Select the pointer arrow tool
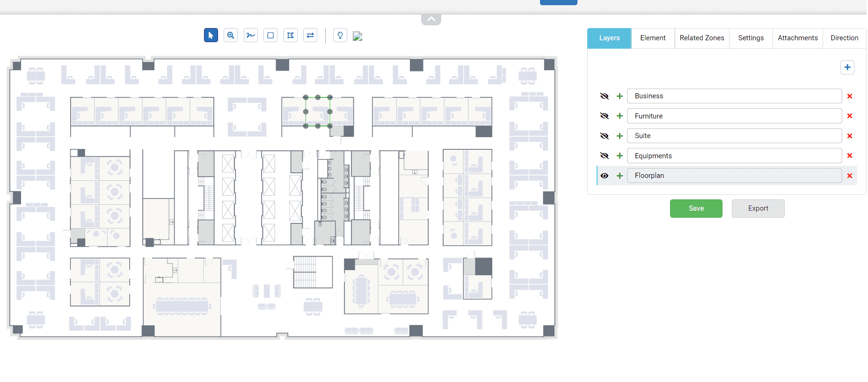Screen dimensions: 868x382 [211, 35]
